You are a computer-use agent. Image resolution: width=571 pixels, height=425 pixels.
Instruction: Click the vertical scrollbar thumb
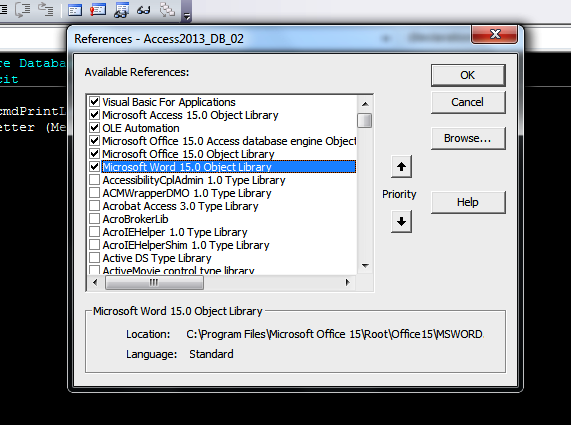pyautogui.click(x=365, y=121)
